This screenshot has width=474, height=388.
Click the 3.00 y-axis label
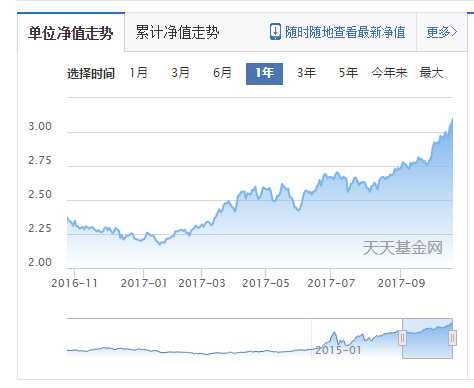[x=40, y=126]
